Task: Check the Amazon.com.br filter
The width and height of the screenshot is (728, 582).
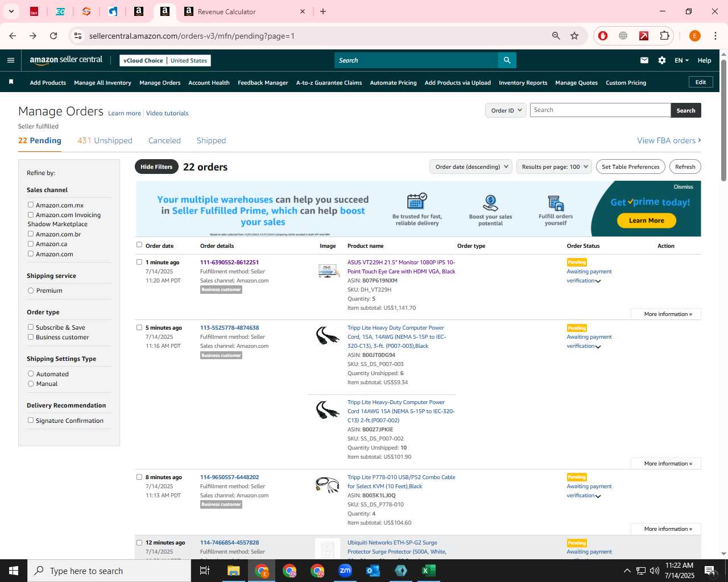Action: (x=31, y=234)
